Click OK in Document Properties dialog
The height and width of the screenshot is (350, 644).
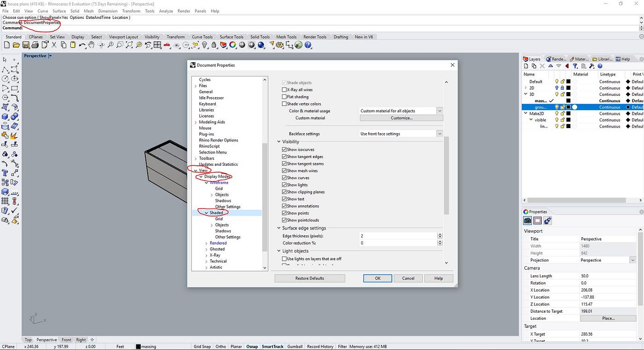coord(378,278)
